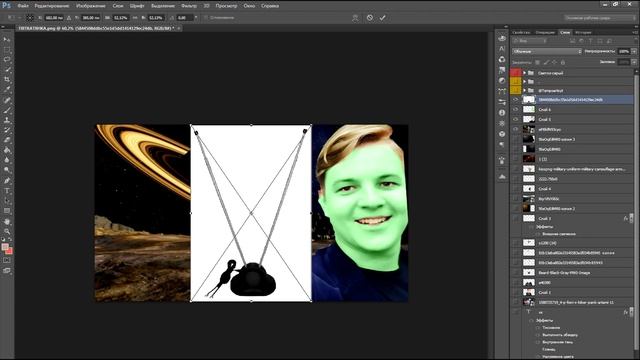This screenshot has width=640, height=360.
Task: Cancel transform with the circle-slash icon
Action: click(x=370, y=18)
